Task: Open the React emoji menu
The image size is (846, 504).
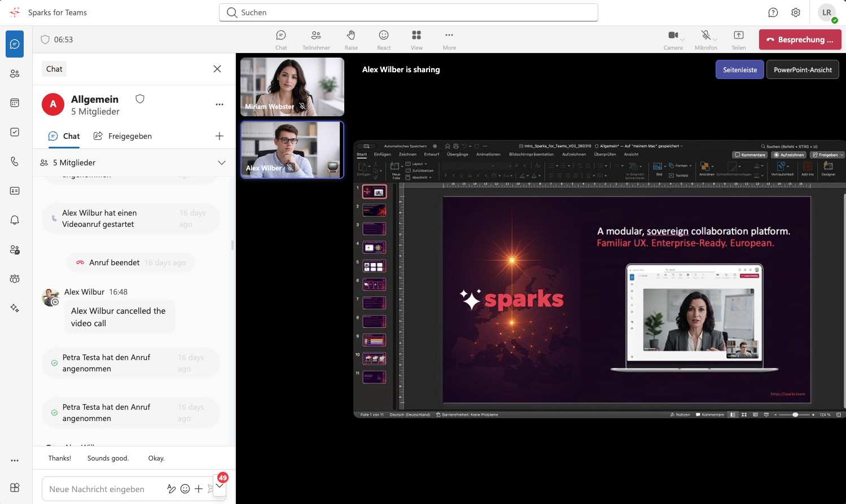Action: pyautogui.click(x=384, y=40)
